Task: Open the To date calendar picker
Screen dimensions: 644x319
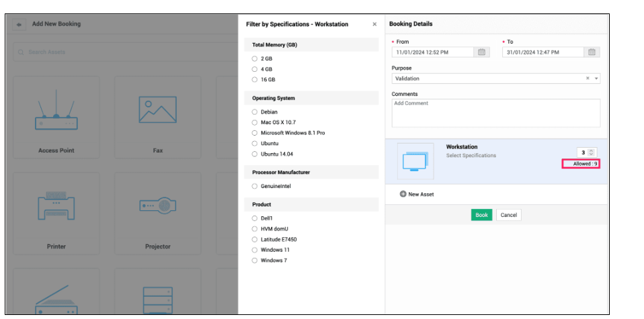Action: coord(592,52)
